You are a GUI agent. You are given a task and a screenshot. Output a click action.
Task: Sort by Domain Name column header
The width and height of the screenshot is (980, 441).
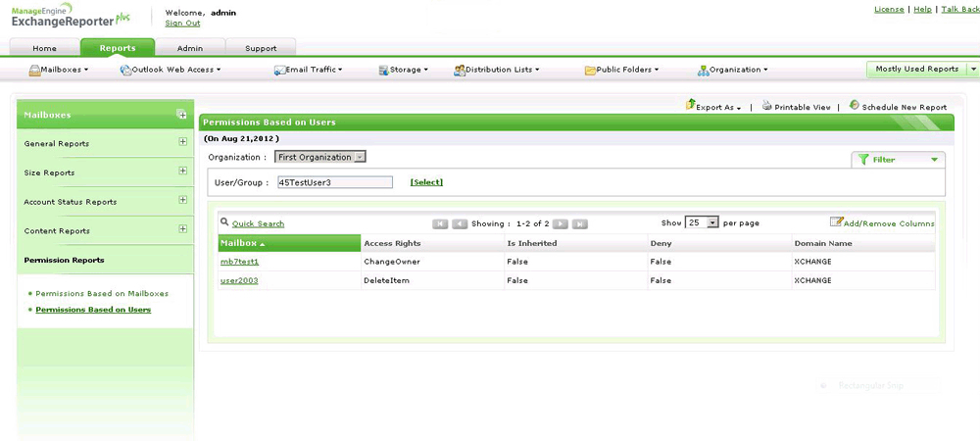tap(863, 243)
